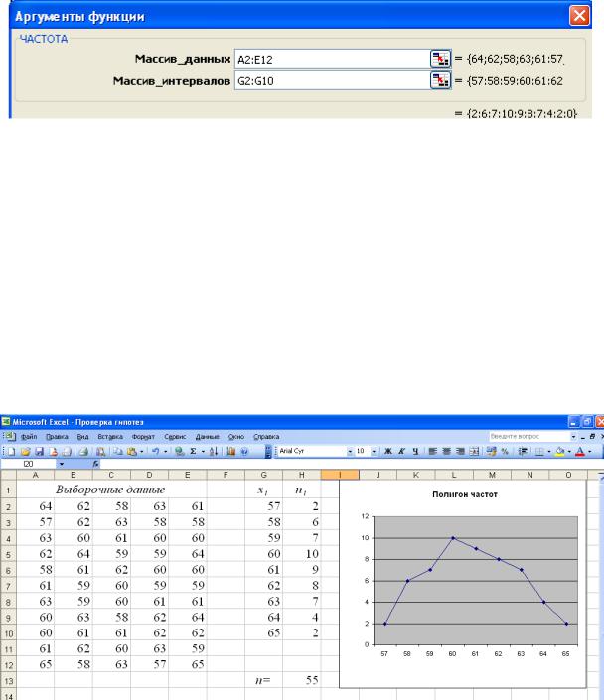The image size is (604, 700).
Task: Insert a hyperlink with the globe icon
Action: coord(180,452)
